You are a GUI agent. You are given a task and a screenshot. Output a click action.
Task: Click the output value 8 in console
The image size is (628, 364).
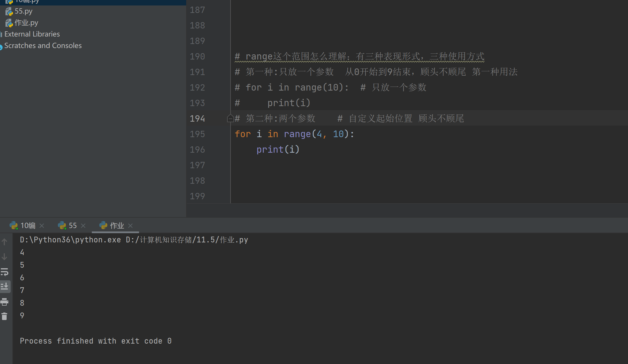click(x=22, y=303)
